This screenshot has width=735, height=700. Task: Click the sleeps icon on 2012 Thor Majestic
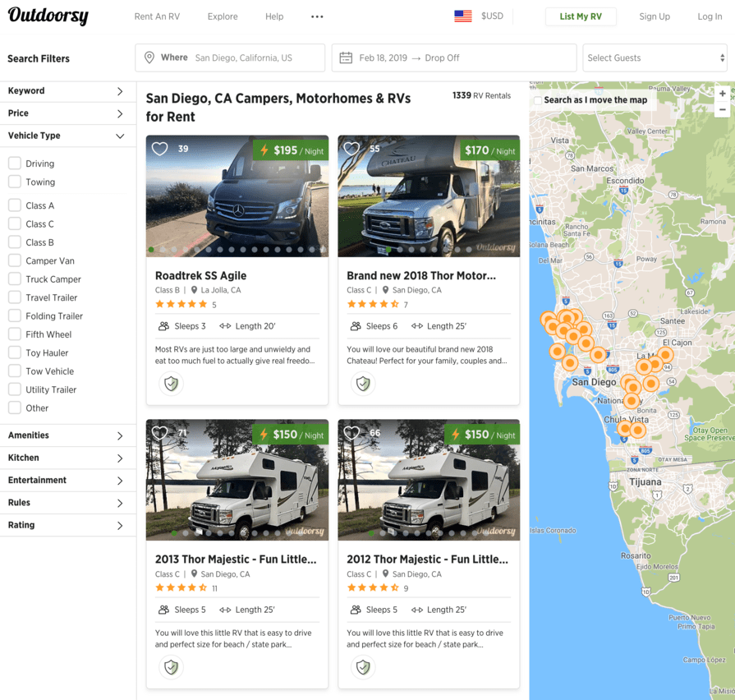coord(356,610)
